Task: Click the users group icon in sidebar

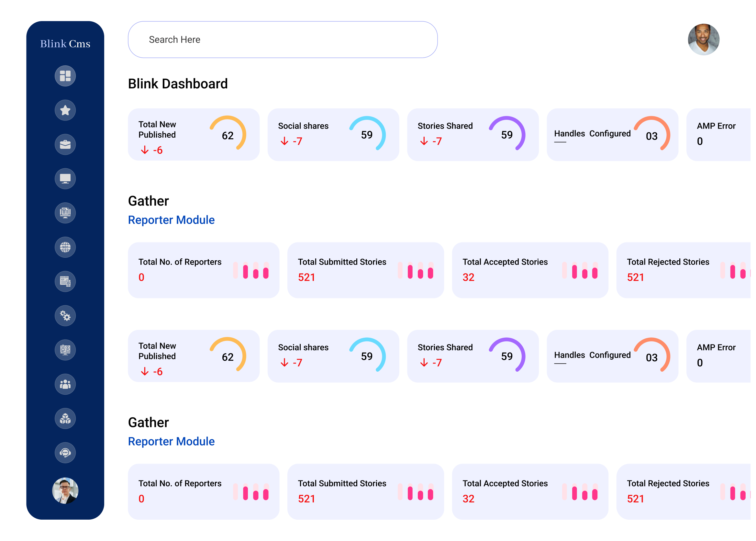Action: pyautogui.click(x=65, y=384)
